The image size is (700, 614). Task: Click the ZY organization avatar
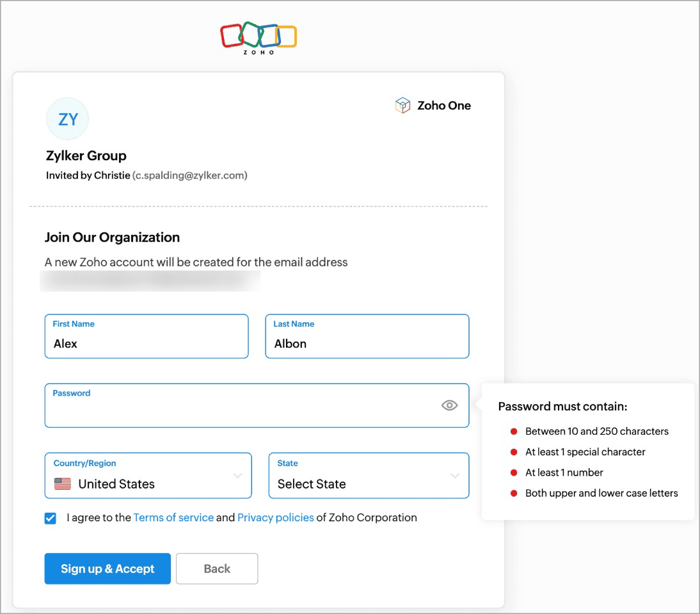coord(68,119)
